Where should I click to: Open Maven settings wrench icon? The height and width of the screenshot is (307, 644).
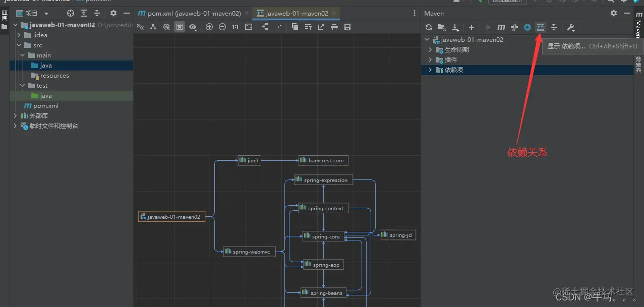[x=570, y=27]
